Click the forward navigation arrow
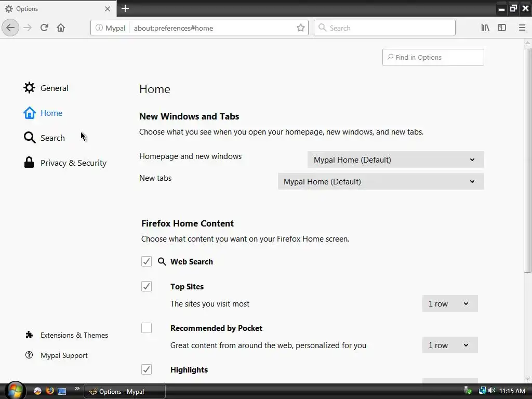The width and height of the screenshot is (532, 399). [28, 28]
